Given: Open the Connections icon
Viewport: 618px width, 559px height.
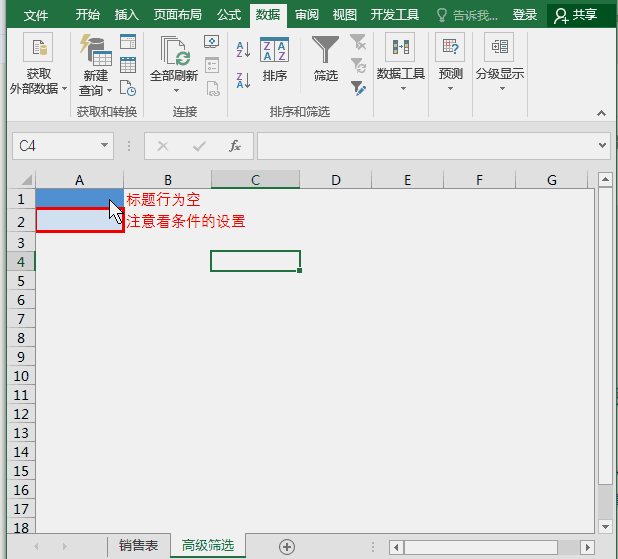Looking at the screenshot, I should pos(212,41).
